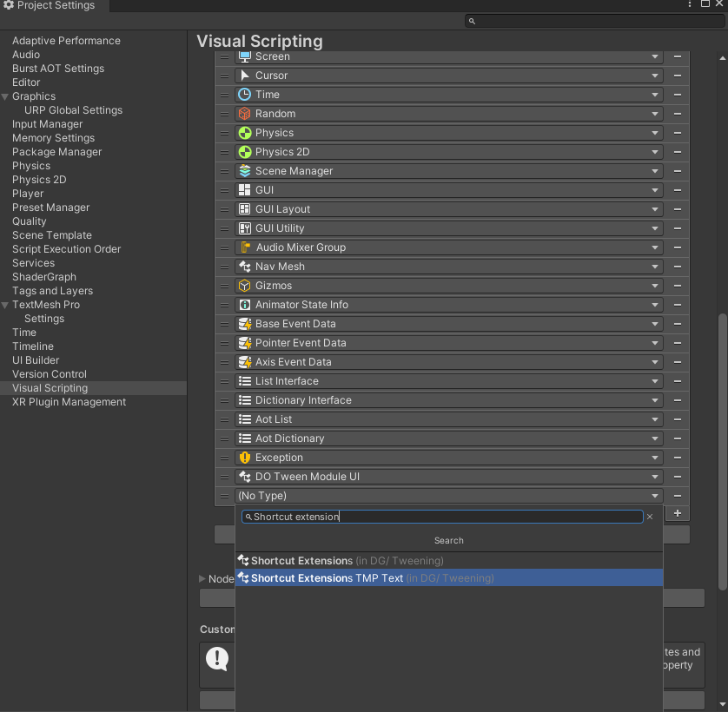Open Player settings category
Screen dimensions: 728x712
(28, 194)
